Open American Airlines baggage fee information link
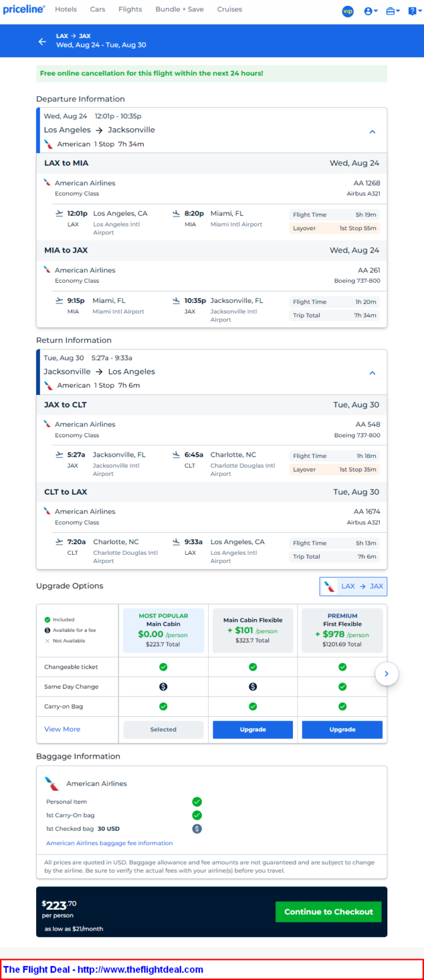Screen dimensions: 424x980 pos(109,843)
